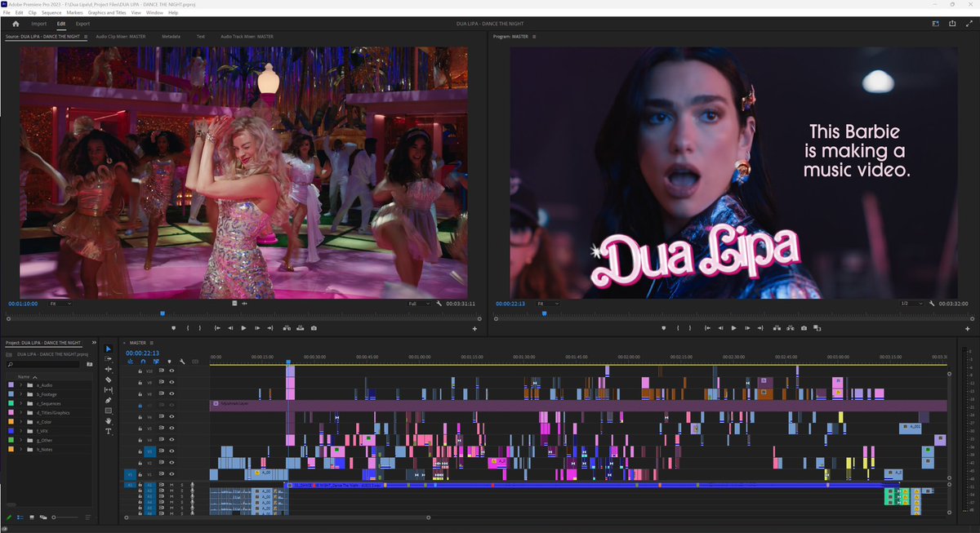980x533 pixels.
Task: Expand the a_Audio bin
Action: coord(20,385)
